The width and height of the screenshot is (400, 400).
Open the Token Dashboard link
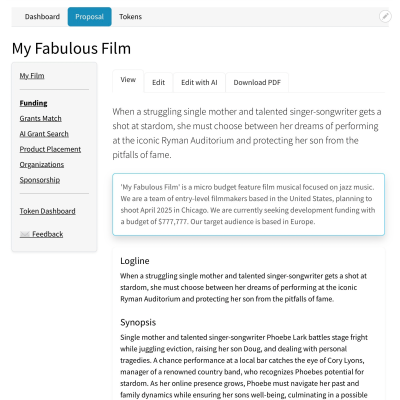(x=47, y=211)
